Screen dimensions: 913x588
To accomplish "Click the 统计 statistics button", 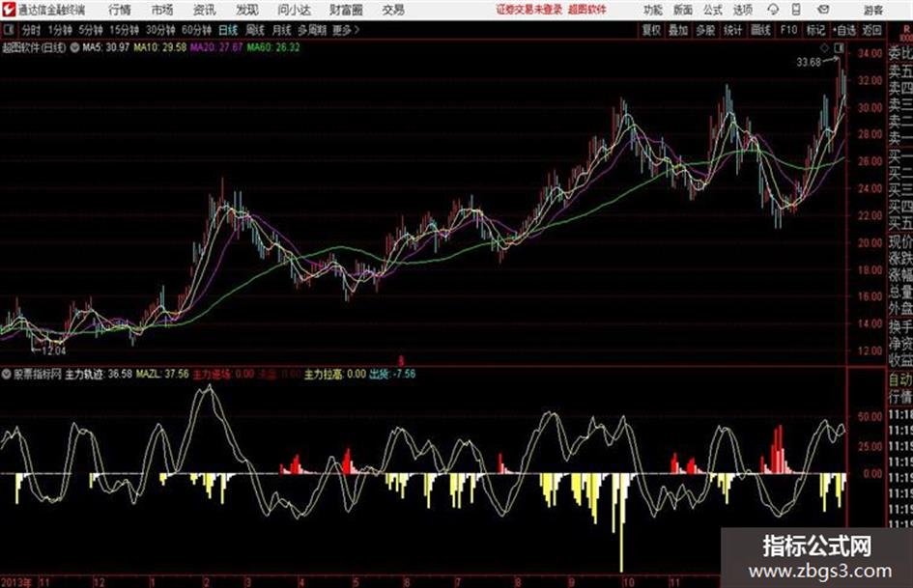I will (733, 30).
